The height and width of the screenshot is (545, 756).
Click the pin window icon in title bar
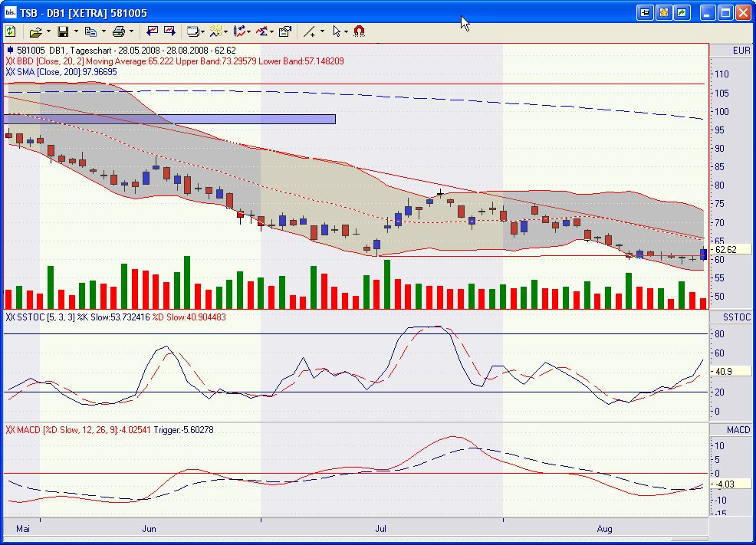[645, 13]
